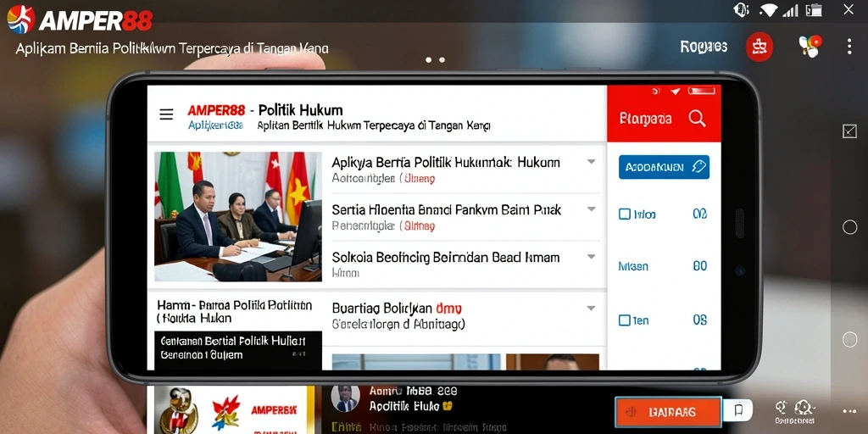Open the news photo of officials at desk
This screenshot has width=868, height=434.
pyautogui.click(x=238, y=216)
